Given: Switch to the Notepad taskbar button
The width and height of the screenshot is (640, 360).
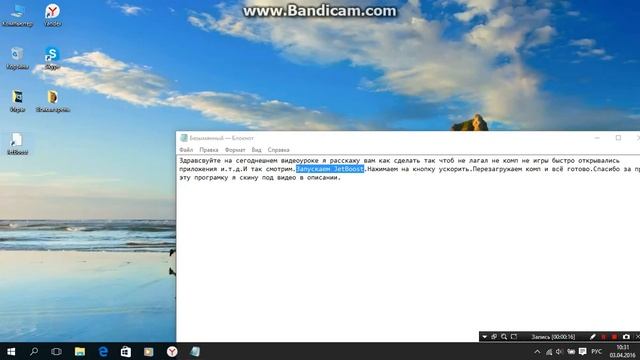Looking at the screenshot, I should [195, 351].
